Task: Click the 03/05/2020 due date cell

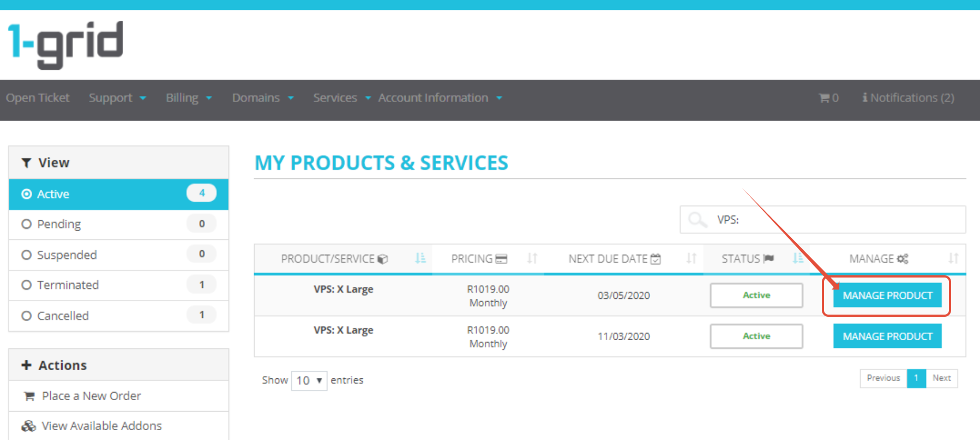Action: (623, 296)
